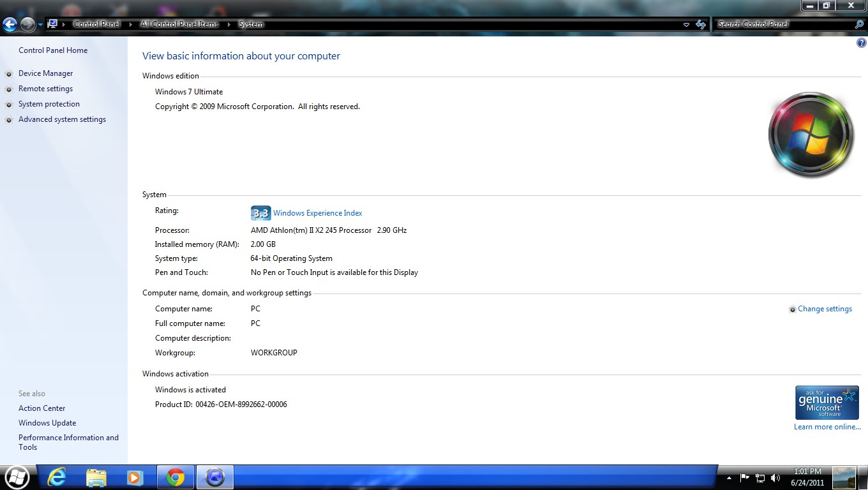The image size is (868, 490).
Task: Open Control Panel breadcrumb in address bar
Action: pos(96,24)
